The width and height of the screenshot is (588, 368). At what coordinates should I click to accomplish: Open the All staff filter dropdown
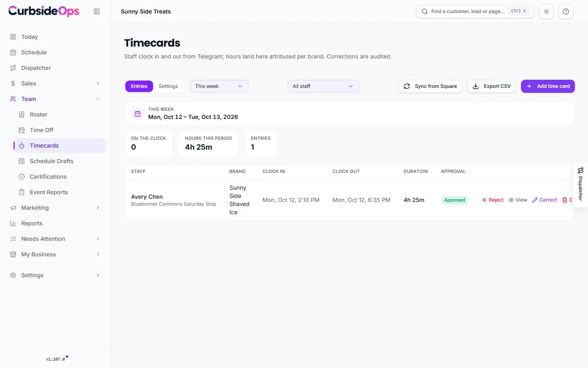pyautogui.click(x=323, y=86)
